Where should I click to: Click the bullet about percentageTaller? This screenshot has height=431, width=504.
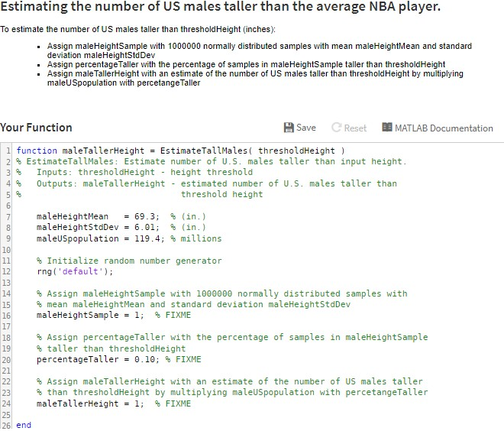point(246,64)
